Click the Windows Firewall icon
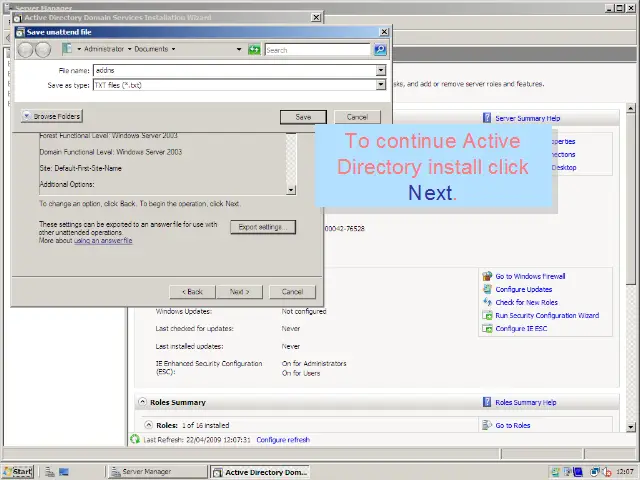This screenshot has width=640, height=480. coord(487,276)
